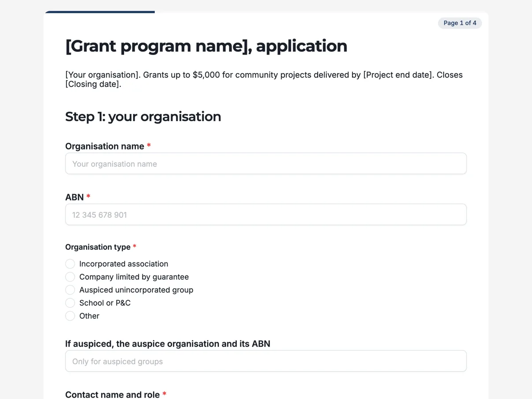Image resolution: width=532 pixels, height=399 pixels.
Task: Select the Other organisation type
Action: (70, 316)
